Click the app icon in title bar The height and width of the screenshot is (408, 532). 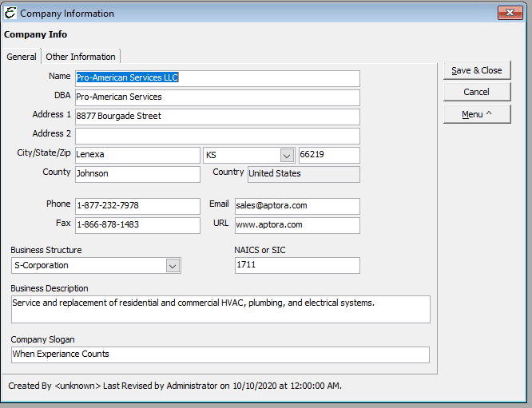click(10, 13)
